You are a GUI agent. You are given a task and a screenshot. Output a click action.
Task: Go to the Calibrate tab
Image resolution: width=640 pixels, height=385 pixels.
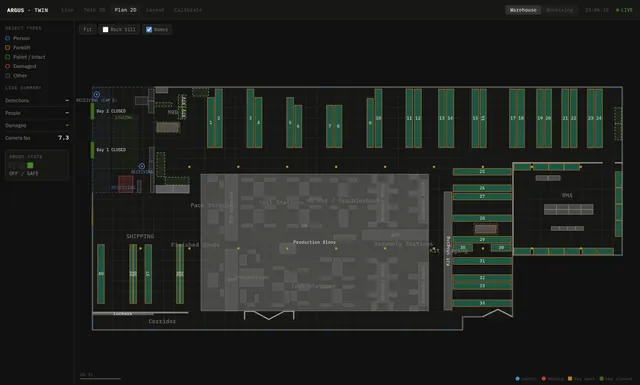point(188,10)
